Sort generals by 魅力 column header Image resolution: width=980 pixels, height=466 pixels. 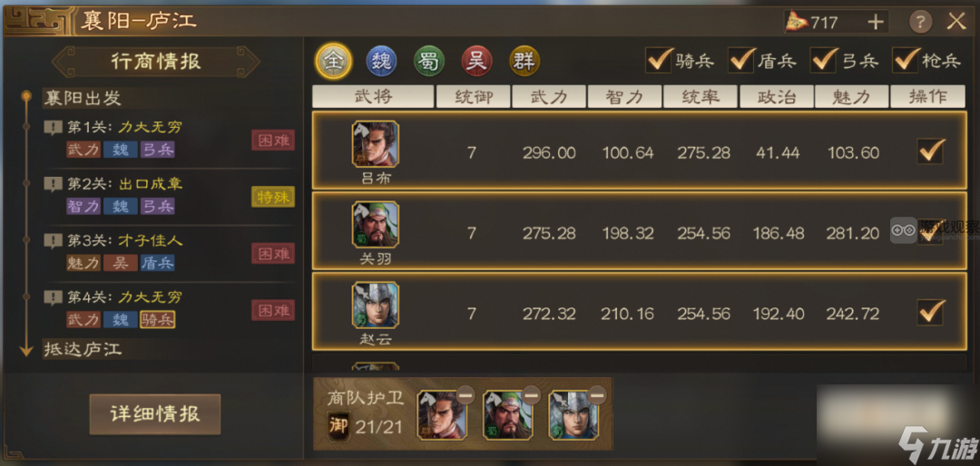(852, 97)
